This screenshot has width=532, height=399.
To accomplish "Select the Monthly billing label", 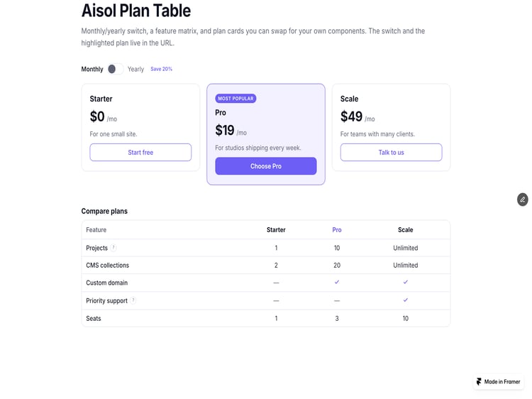I will (92, 69).
